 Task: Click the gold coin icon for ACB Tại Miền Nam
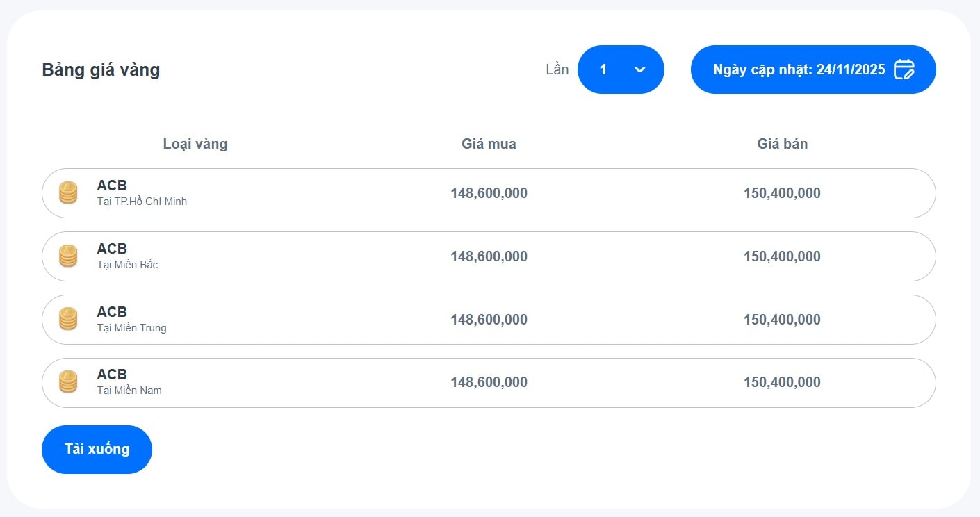[x=68, y=381]
